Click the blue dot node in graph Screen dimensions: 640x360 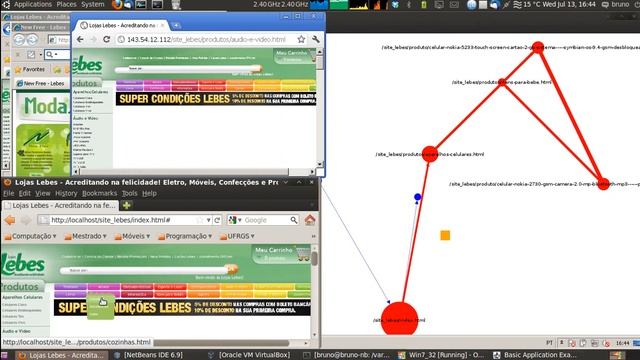click(417, 197)
